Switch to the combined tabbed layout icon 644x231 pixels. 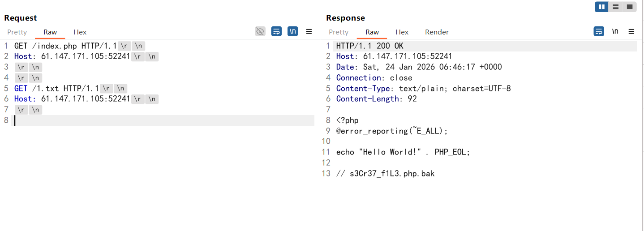click(x=629, y=7)
